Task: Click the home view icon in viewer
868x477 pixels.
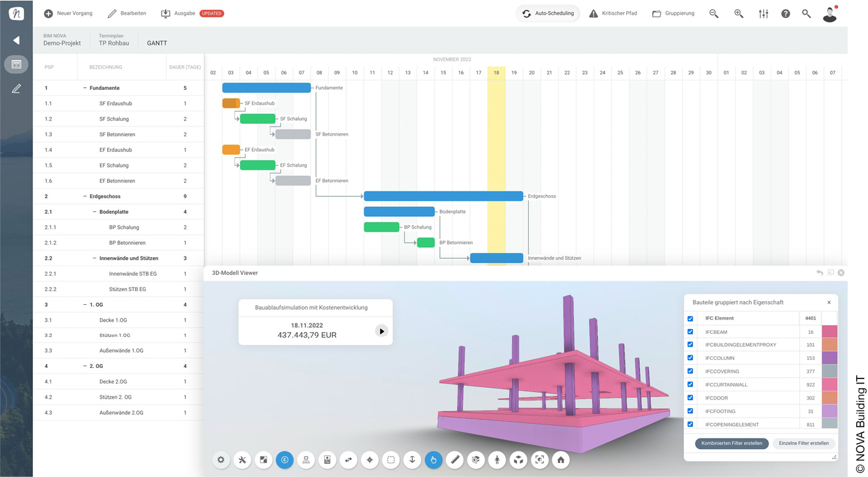Action: pyautogui.click(x=560, y=460)
